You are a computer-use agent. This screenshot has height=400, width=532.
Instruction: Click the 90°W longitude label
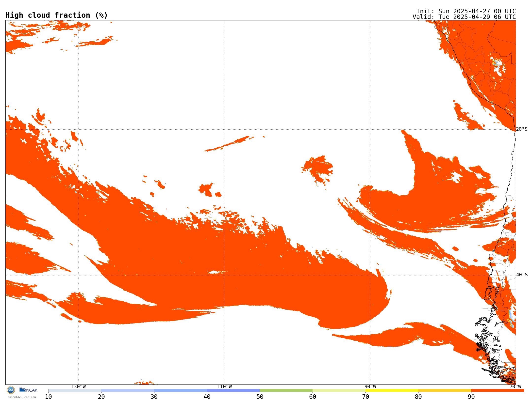[x=370, y=387]
